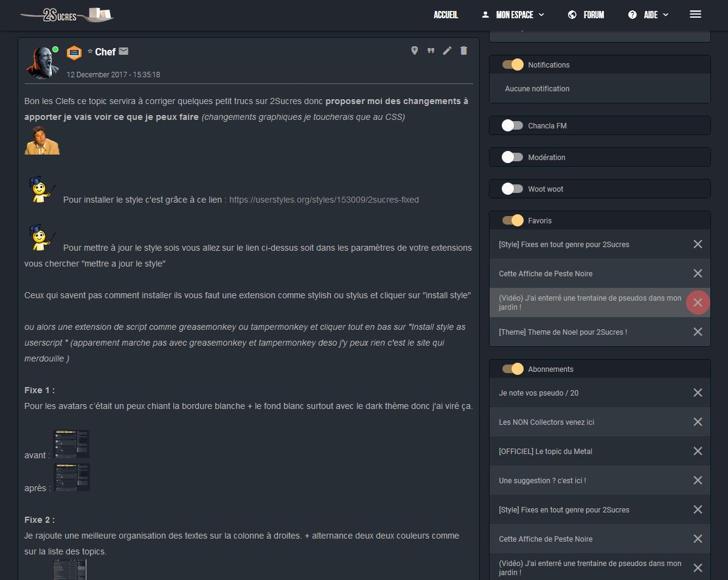Unsubscribe from 'Je note vos pseudo / 20'
The width and height of the screenshot is (728, 580).
tap(698, 393)
